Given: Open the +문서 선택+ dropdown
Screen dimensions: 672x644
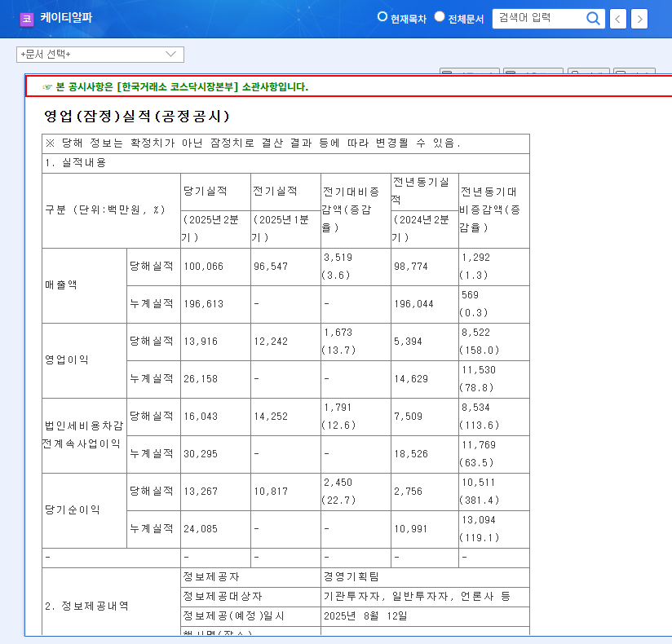Looking at the screenshot, I should pyautogui.click(x=100, y=55).
